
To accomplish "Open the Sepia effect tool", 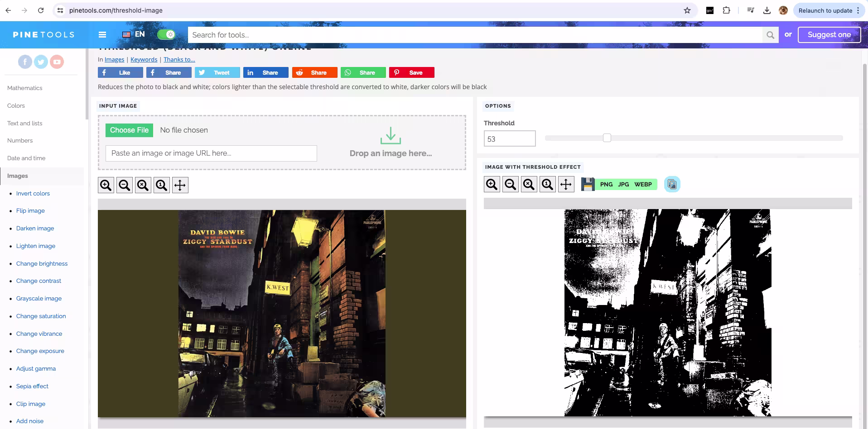I will [32, 386].
